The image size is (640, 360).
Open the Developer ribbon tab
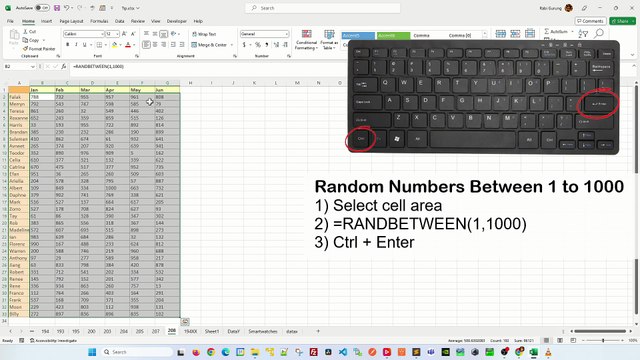[177, 21]
